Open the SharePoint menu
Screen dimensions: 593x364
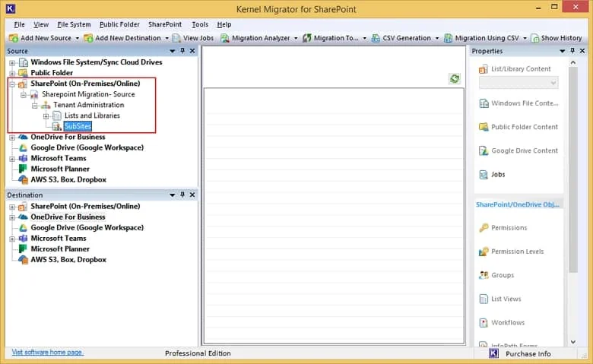click(165, 24)
